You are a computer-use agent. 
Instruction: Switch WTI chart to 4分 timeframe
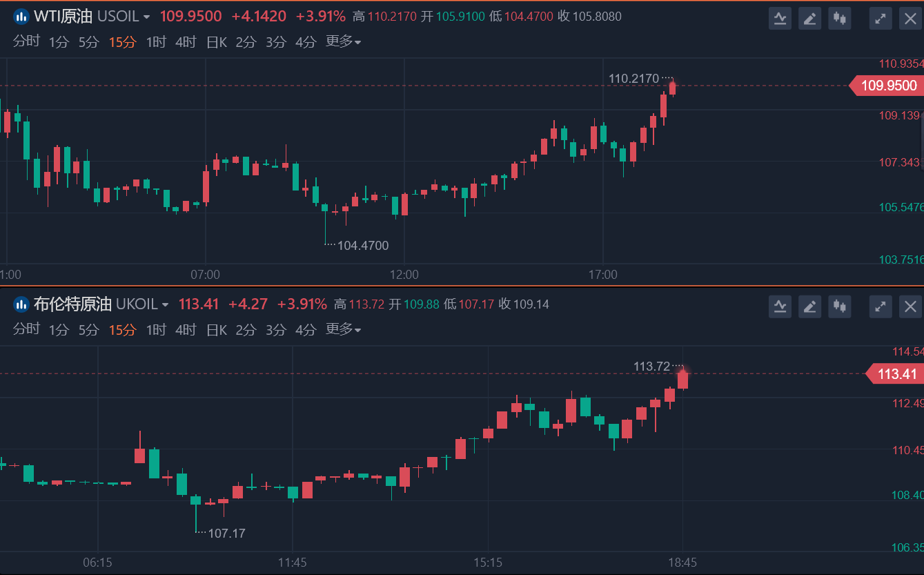(x=306, y=42)
